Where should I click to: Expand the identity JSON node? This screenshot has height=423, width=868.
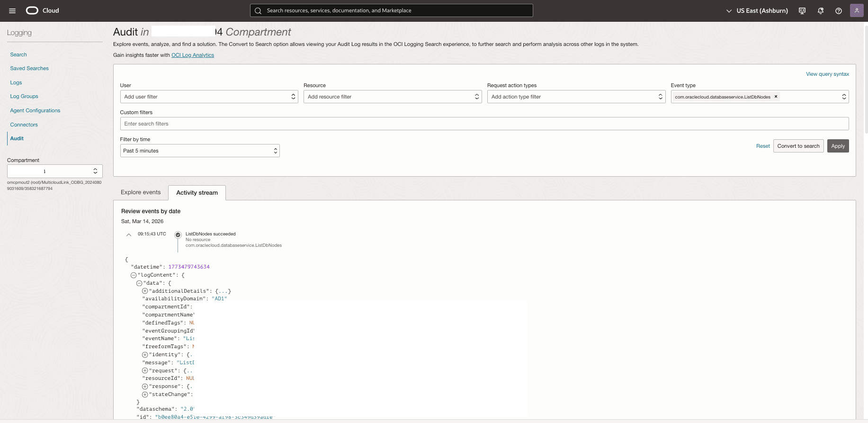pos(145,355)
